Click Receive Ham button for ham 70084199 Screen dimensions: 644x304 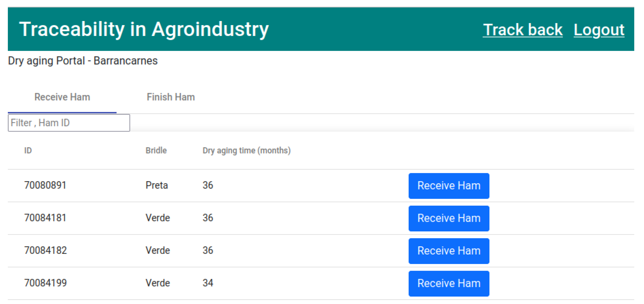tap(449, 283)
